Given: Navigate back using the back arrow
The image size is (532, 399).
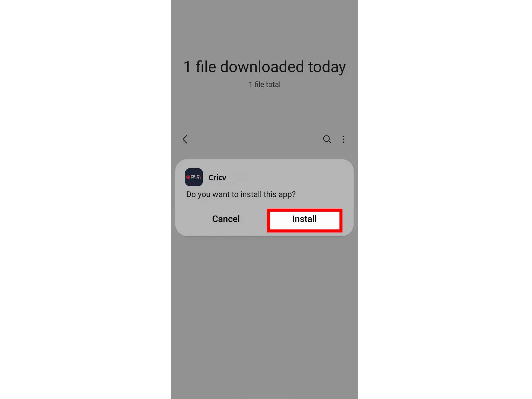Looking at the screenshot, I should [x=185, y=139].
